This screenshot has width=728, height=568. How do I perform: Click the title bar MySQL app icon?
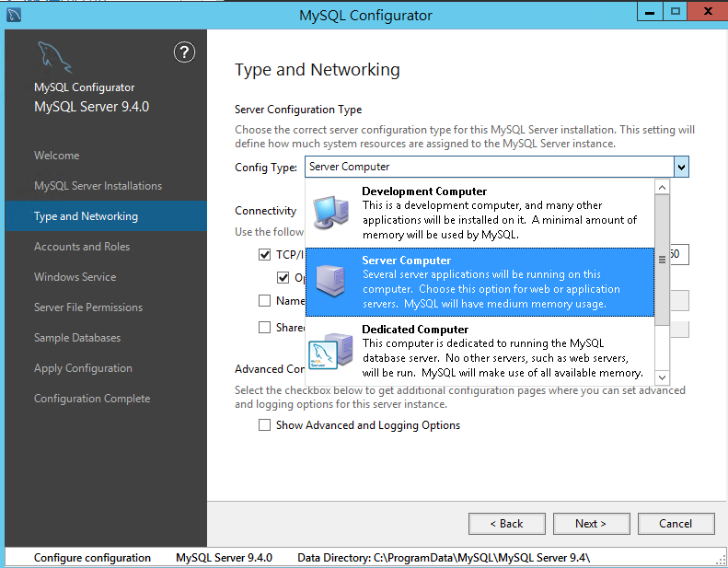[14, 15]
